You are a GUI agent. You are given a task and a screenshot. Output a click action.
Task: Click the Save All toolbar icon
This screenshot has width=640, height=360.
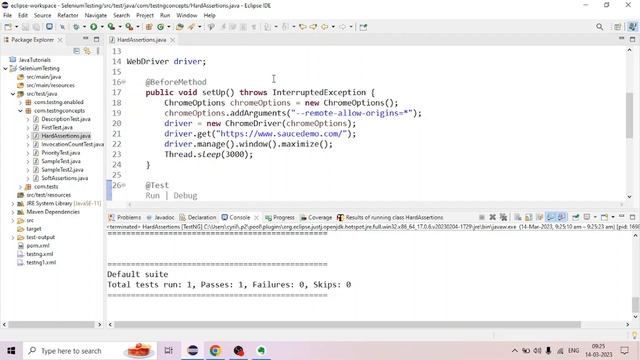tap(36, 27)
